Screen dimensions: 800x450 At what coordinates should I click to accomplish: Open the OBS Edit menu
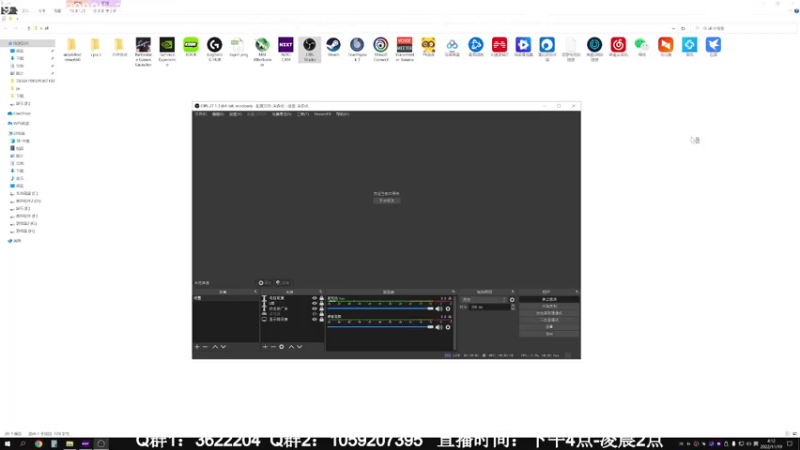218,114
